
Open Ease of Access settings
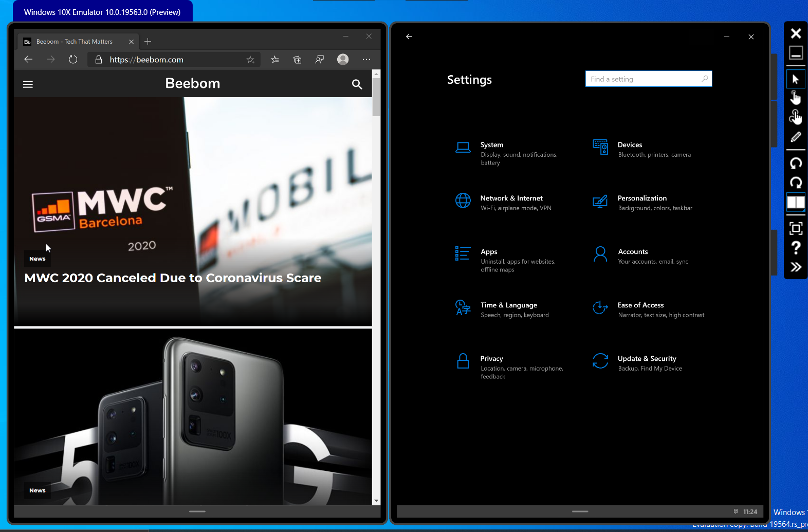click(649, 309)
